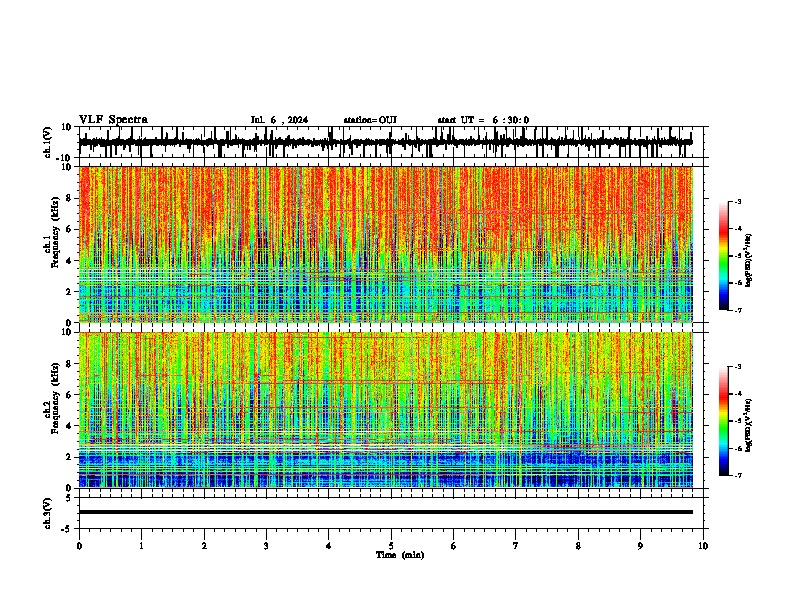Click the time axis tick label 2
The image size is (792, 612).
[204, 546]
